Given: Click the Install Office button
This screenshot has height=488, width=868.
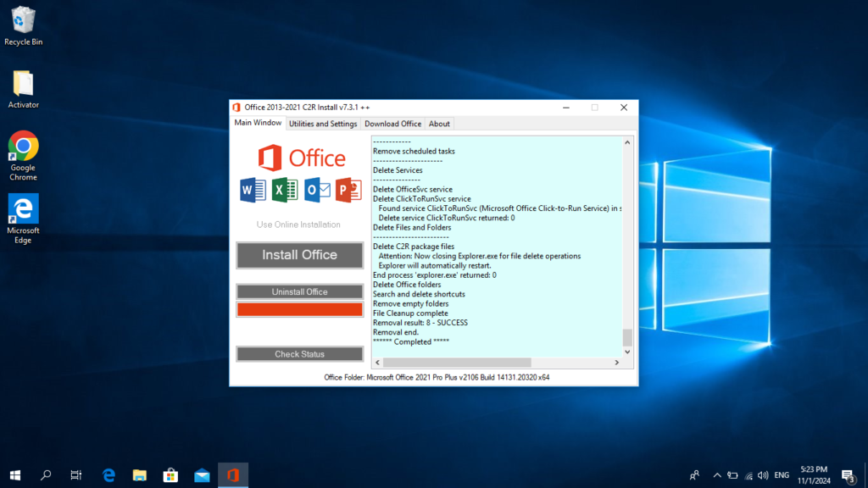Looking at the screenshot, I should click(x=299, y=255).
